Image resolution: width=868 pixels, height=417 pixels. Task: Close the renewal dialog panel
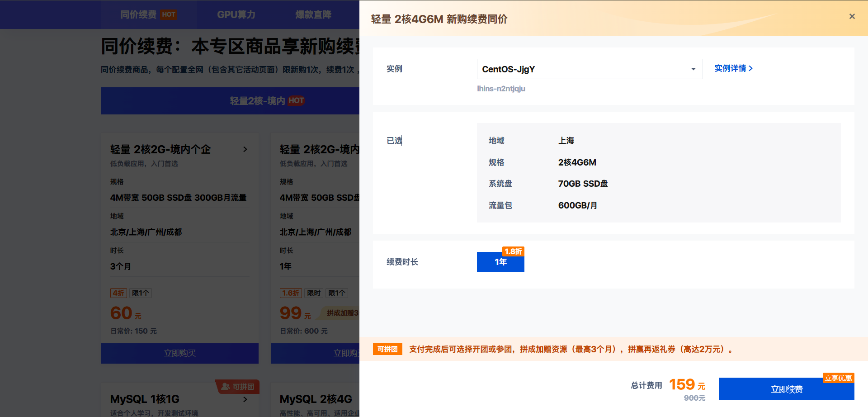[x=852, y=16]
